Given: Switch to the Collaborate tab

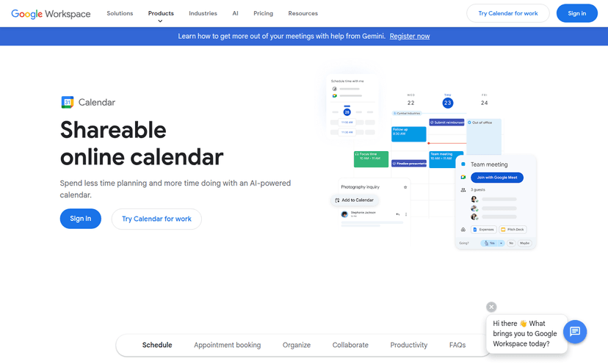Looking at the screenshot, I should click(350, 345).
